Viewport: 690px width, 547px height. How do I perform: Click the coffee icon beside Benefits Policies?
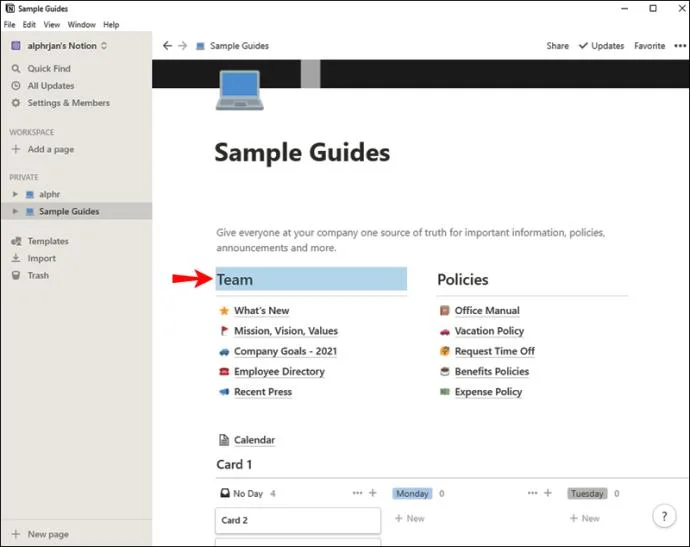[x=444, y=371]
